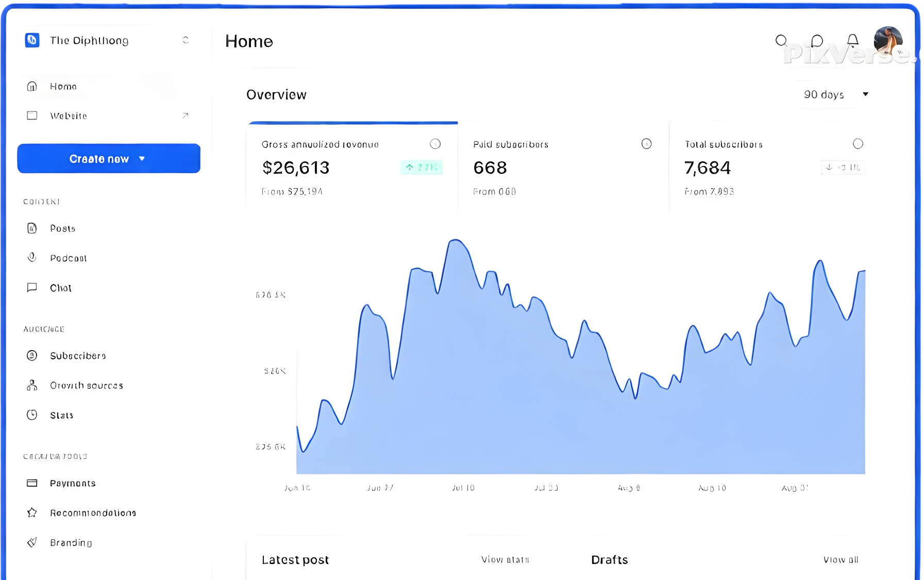This screenshot has width=924, height=580.
Task: Click the View stats link
Action: coord(505,559)
